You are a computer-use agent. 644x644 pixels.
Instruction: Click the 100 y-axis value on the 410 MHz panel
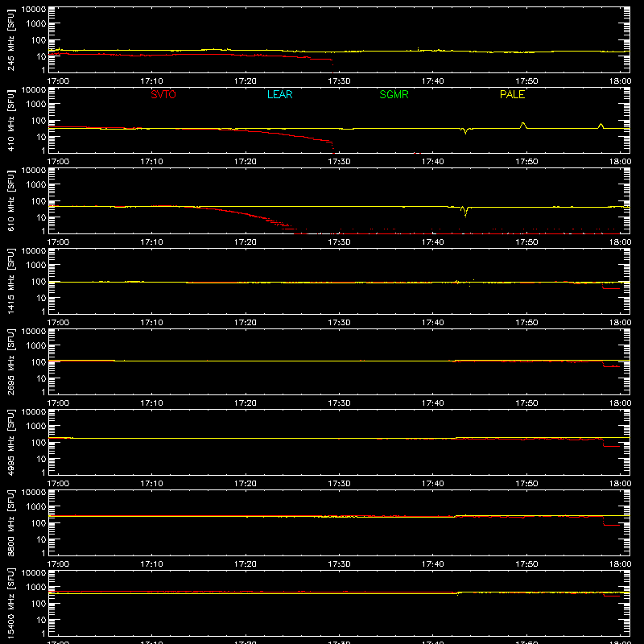point(39,121)
